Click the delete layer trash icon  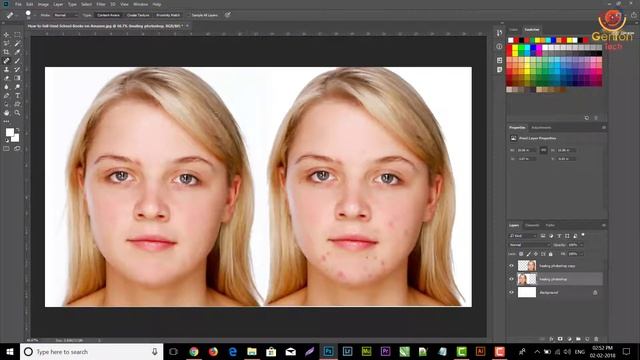596,339
